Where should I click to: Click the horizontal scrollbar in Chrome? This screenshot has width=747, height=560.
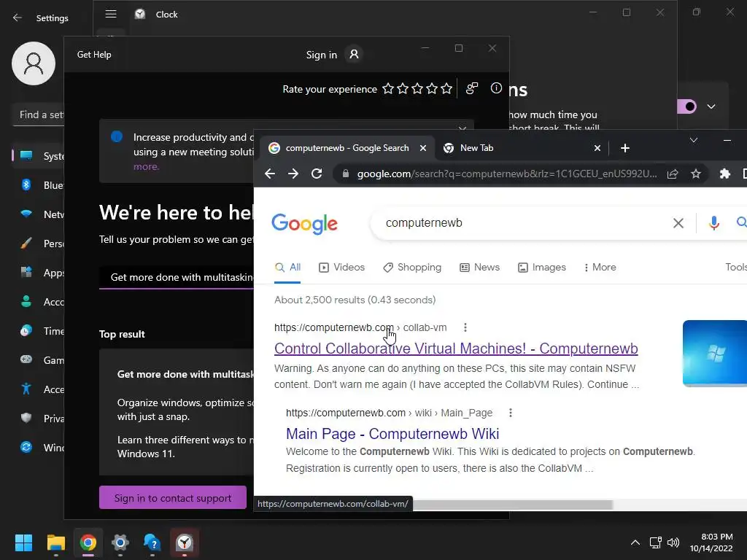pos(512,505)
